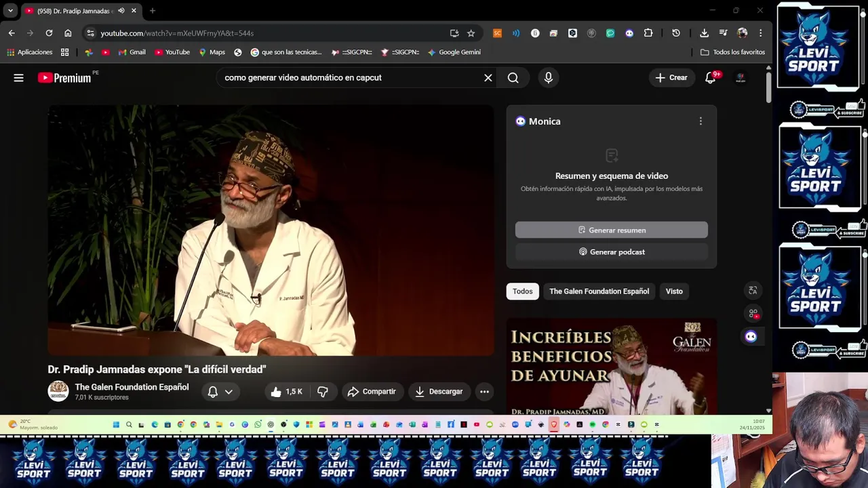This screenshot has width=868, height=488.
Task: Click Generar podcast in Monica panel
Action: click(612, 252)
